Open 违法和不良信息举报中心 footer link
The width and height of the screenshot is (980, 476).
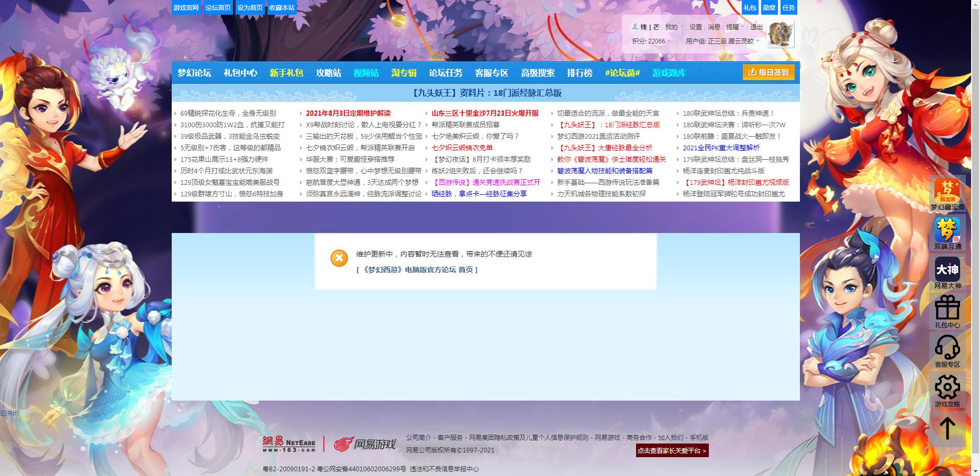click(444, 469)
